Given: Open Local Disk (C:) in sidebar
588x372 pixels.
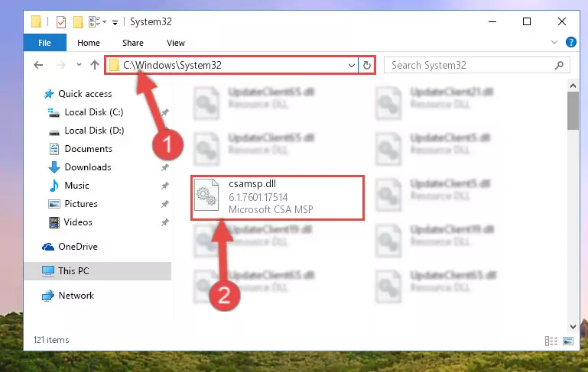Looking at the screenshot, I should point(94,112).
